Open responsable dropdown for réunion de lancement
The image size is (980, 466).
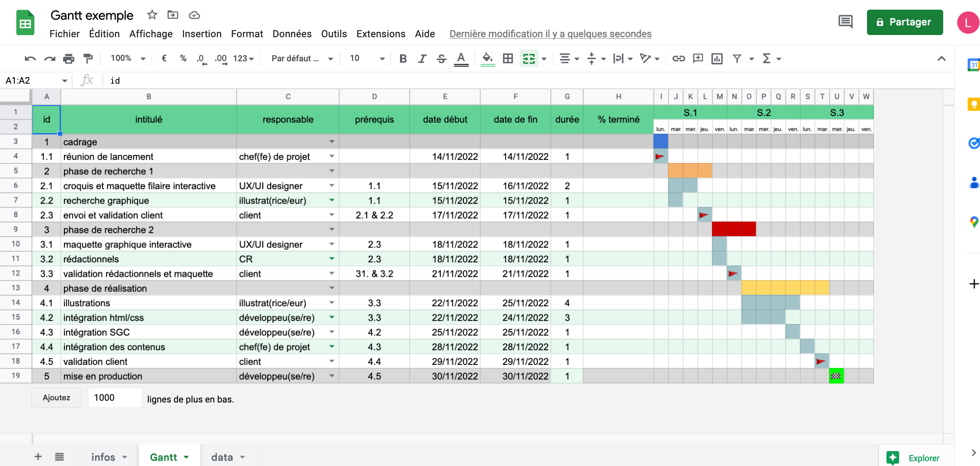click(x=332, y=156)
